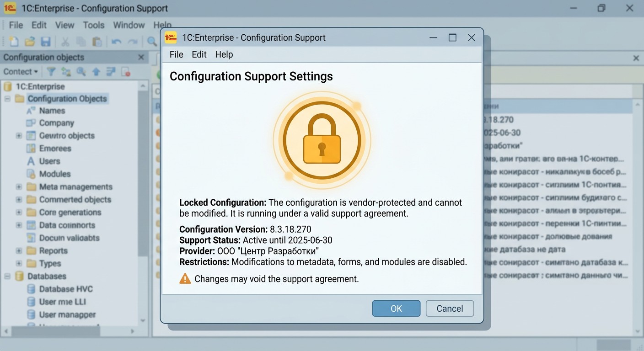Open the dialog's Help menu
This screenshot has height=351, width=644.
point(224,54)
